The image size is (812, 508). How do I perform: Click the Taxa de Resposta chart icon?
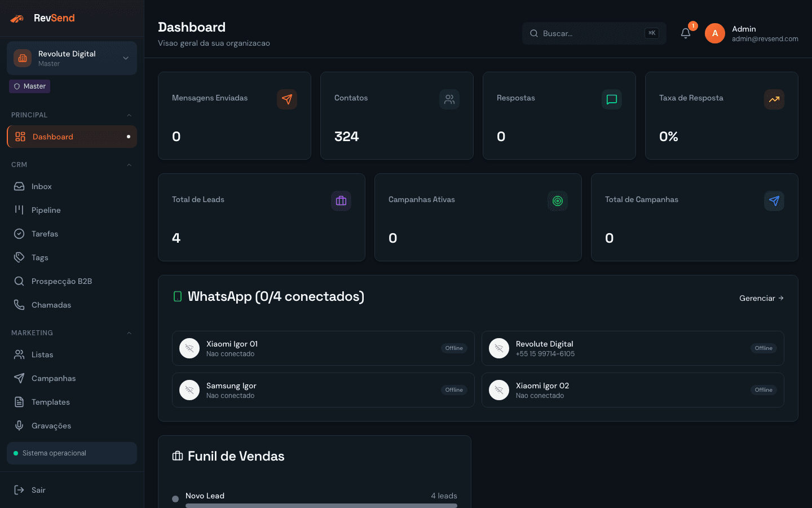pyautogui.click(x=774, y=99)
